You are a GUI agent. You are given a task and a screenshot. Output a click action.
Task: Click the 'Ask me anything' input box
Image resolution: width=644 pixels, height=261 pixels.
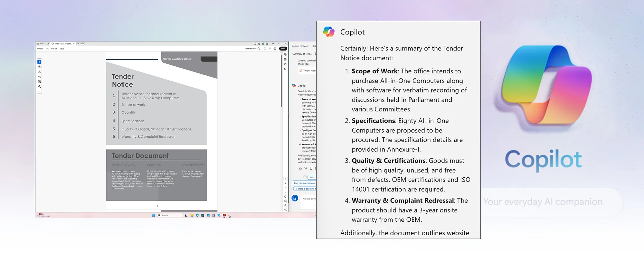308,202
